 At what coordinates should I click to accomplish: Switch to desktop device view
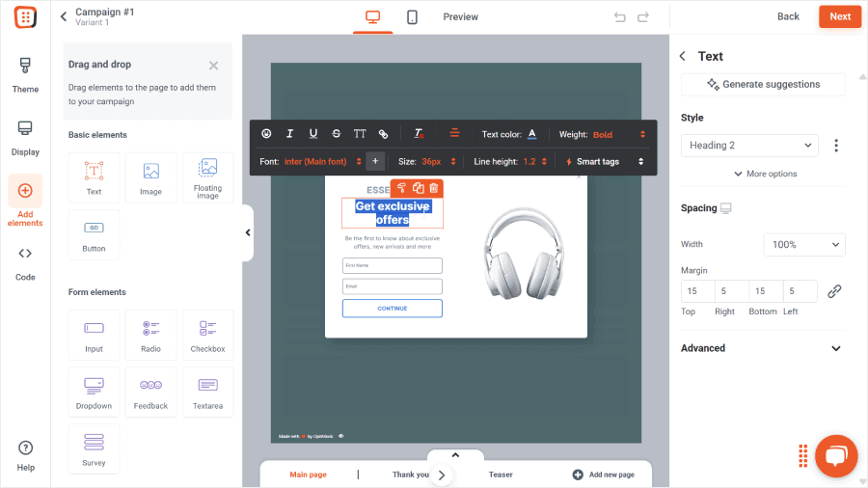point(372,17)
